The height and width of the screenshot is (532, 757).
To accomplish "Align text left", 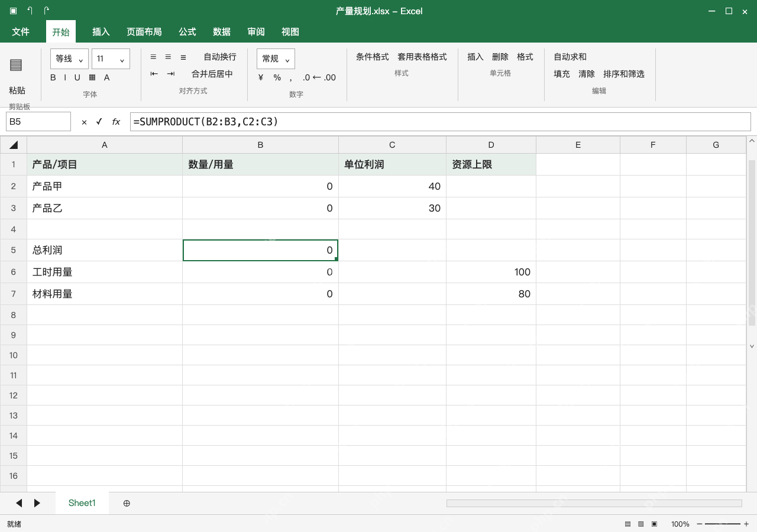I will tap(153, 57).
